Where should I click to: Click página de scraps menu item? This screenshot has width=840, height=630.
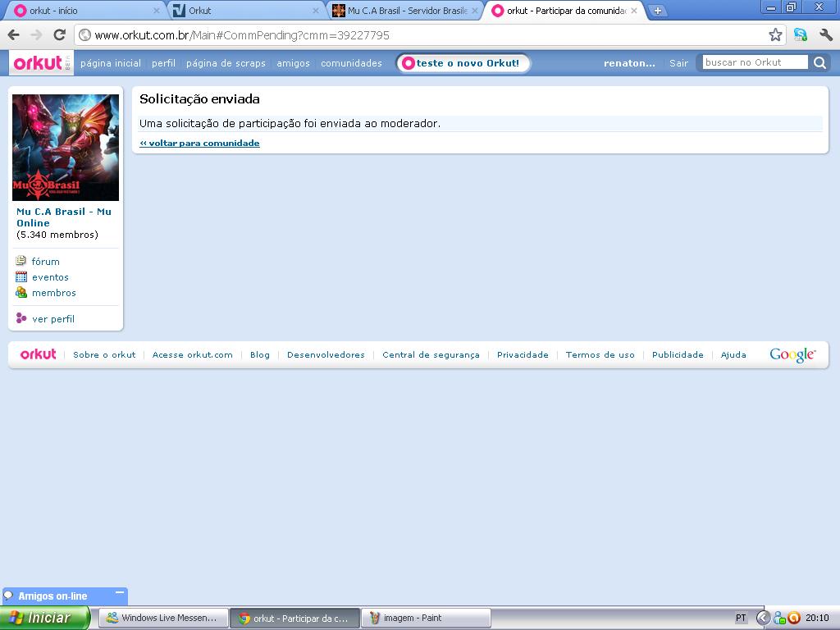point(226,63)
